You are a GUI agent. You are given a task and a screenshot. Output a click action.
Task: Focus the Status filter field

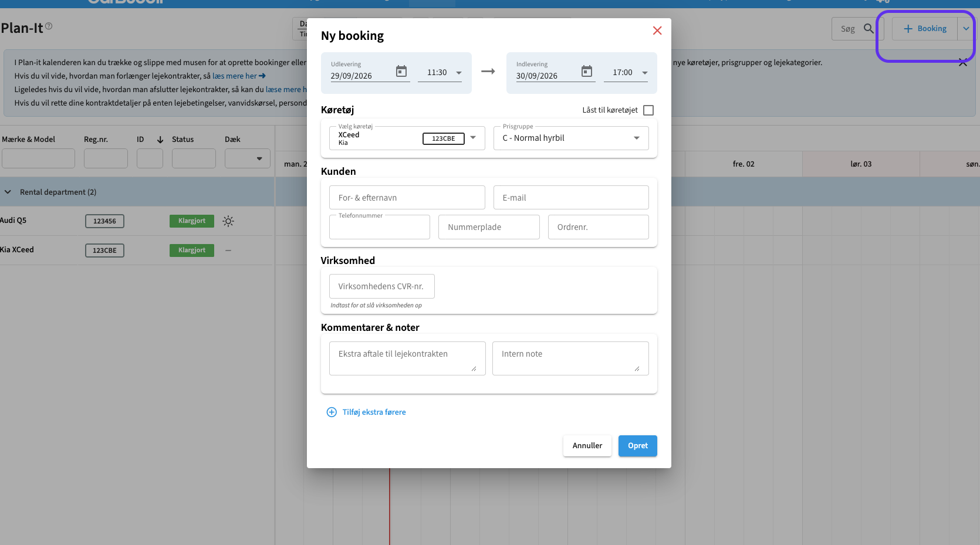[194, 158]
